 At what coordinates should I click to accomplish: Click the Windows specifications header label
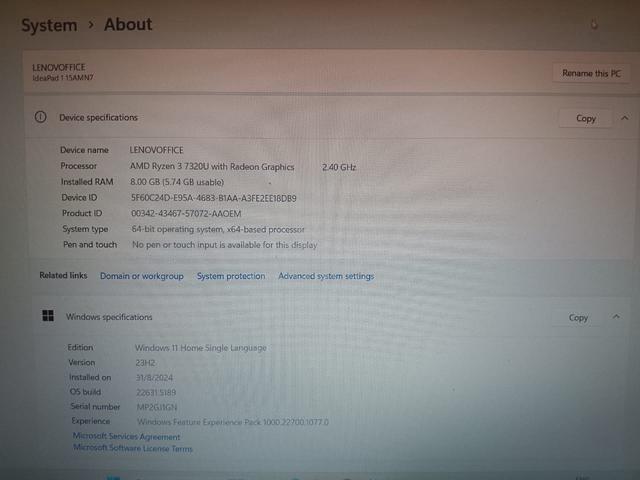click(x=109, y=317)
